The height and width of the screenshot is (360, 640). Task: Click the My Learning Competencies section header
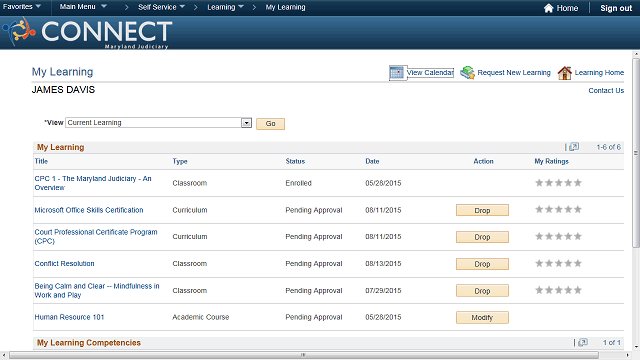(89, 342)
